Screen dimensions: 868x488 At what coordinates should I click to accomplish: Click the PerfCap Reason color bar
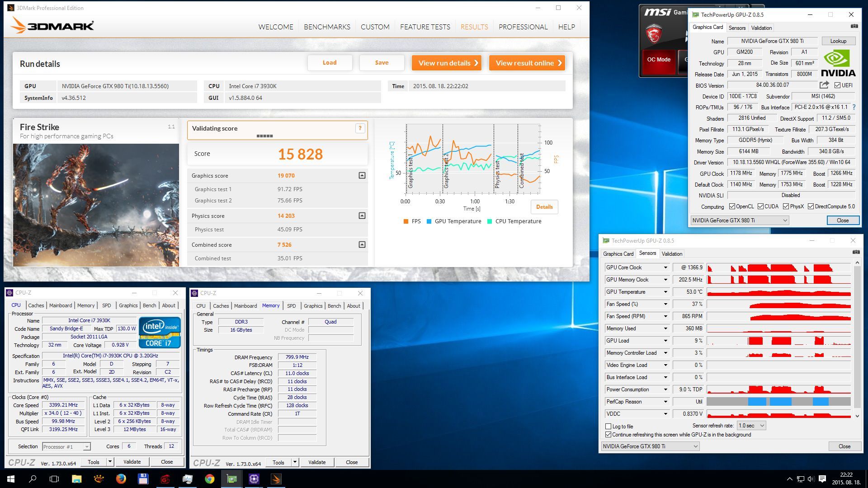pos(778,401)
